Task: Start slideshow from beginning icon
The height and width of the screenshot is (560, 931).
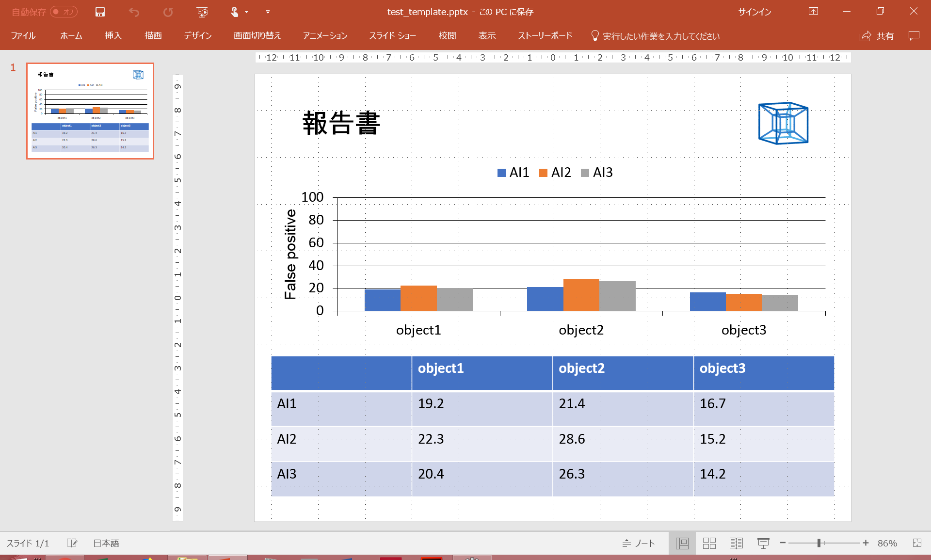Action: tap(202, 12)
